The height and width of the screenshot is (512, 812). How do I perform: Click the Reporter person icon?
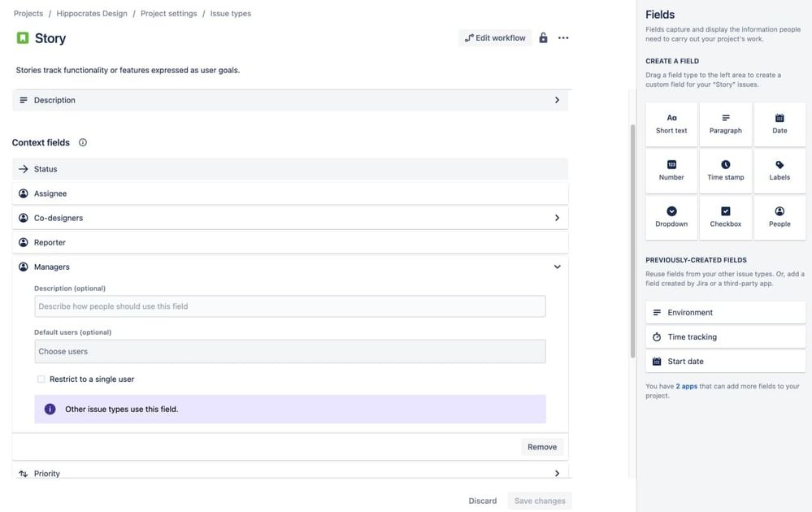[24, 242]
